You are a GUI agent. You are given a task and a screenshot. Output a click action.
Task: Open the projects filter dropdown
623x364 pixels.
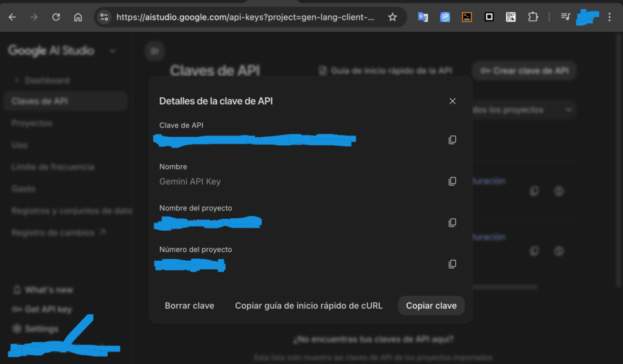(522, 110)
